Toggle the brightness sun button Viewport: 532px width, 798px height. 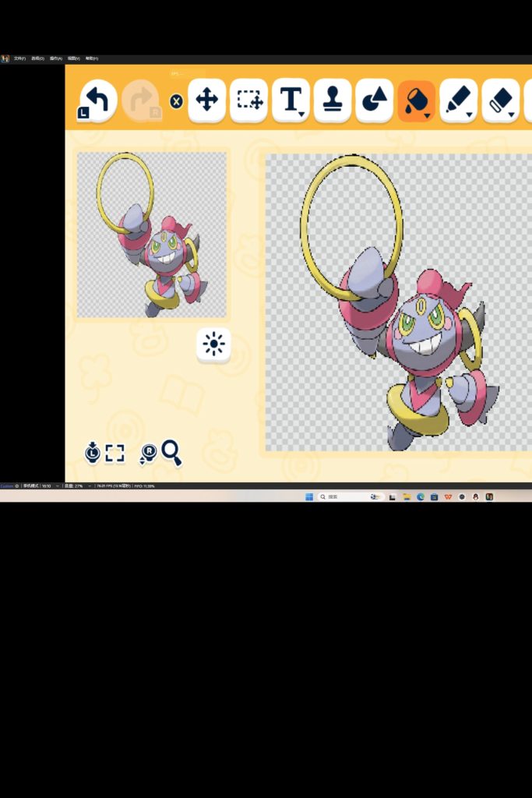pyautogui.click(x=213, y=344)
